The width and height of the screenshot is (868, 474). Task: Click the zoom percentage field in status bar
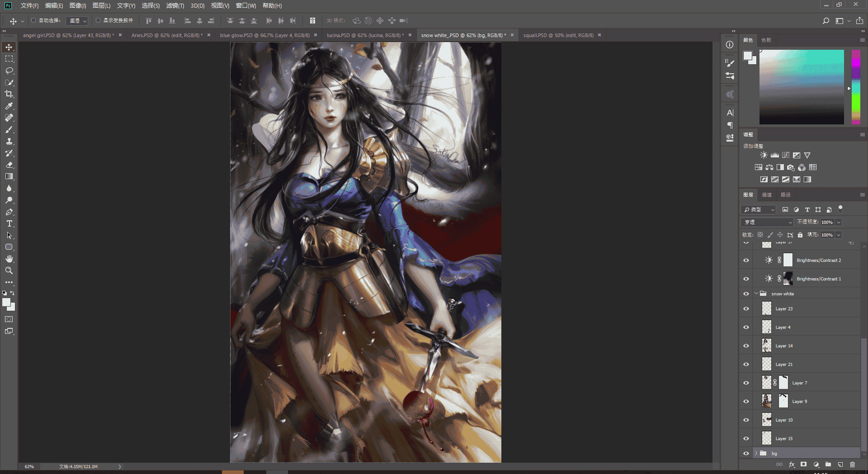point(30,466)
